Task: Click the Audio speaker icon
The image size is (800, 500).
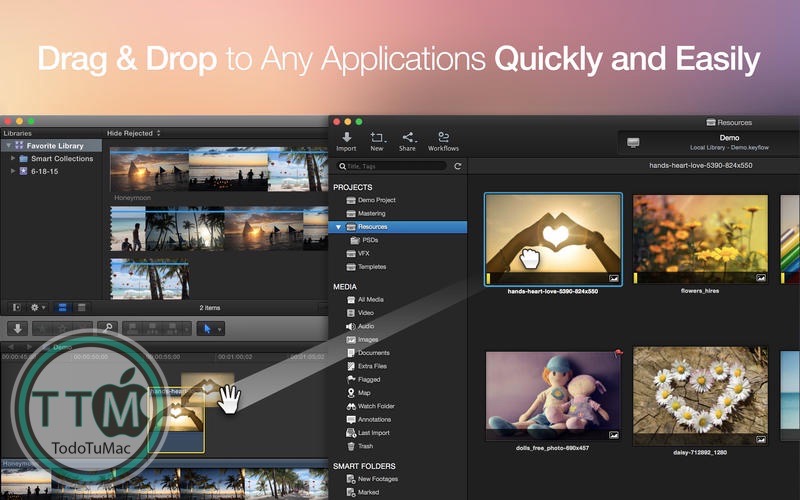Action: 351,326
